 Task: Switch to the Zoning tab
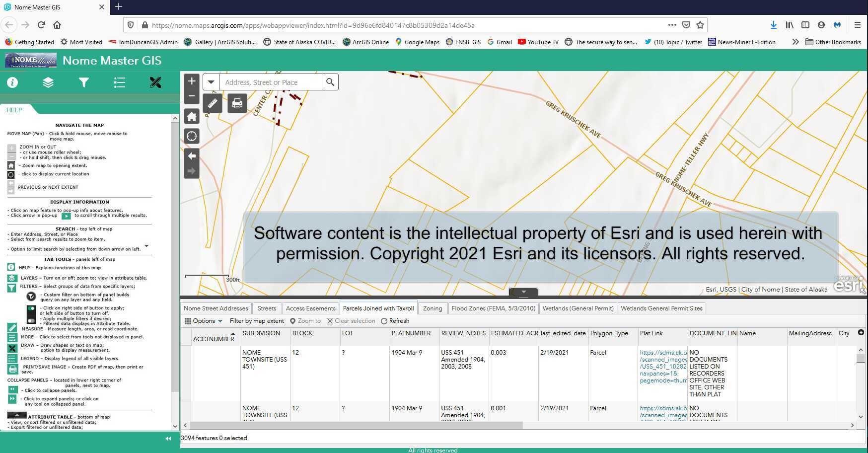click(x=432, y=308)
